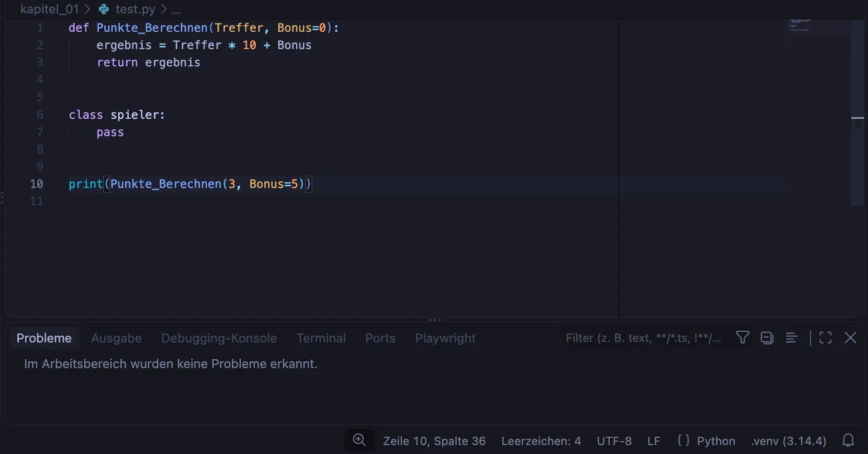868x454 pixels.
Task: Switch to the Terminal tab
Action: click(321, 338)
